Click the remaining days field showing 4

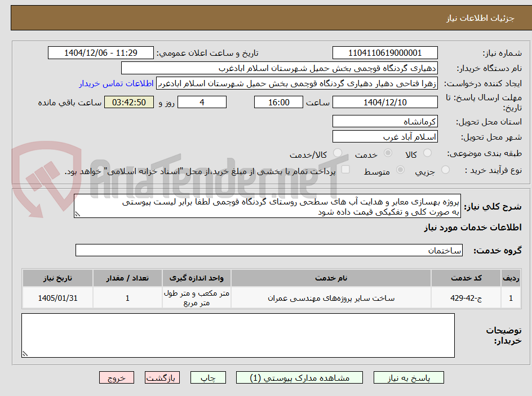(x=202, y=102)
